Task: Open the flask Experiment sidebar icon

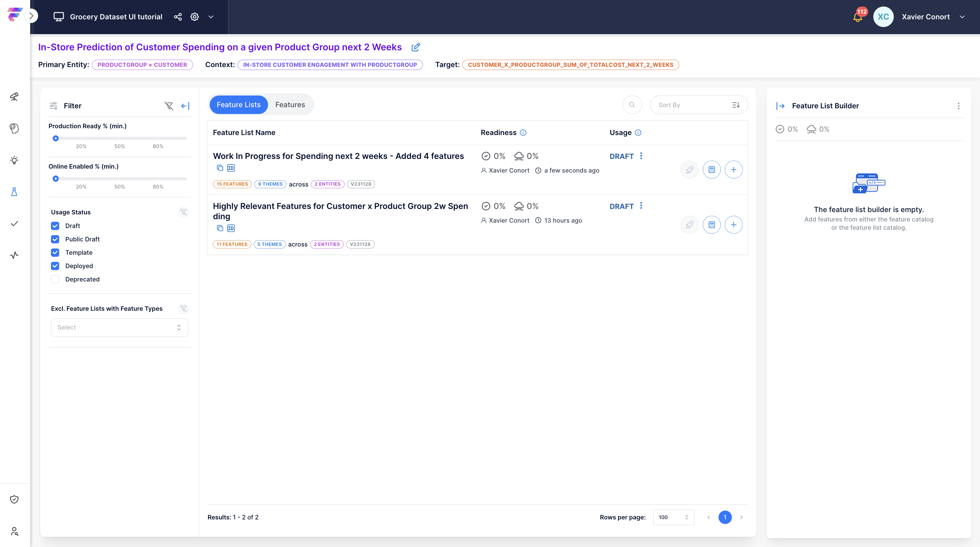Action: (14, 192)
